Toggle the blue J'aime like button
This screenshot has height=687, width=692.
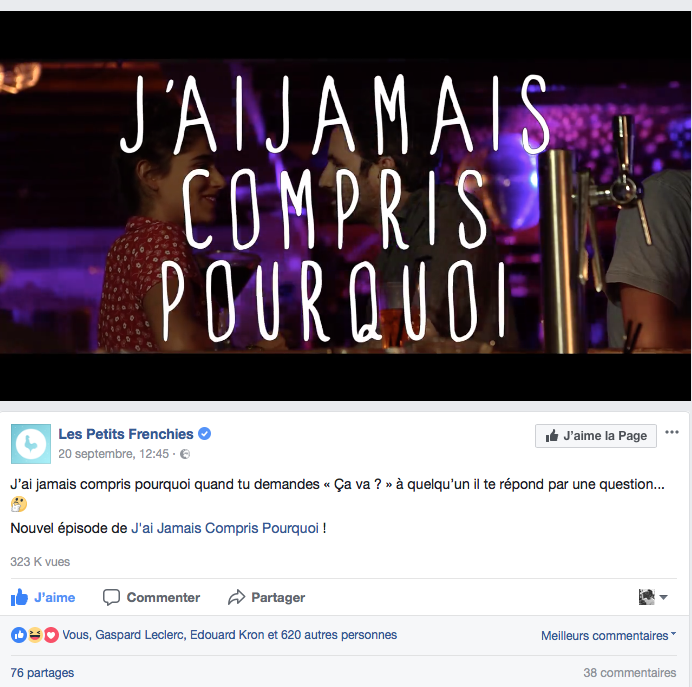(43, 597)
